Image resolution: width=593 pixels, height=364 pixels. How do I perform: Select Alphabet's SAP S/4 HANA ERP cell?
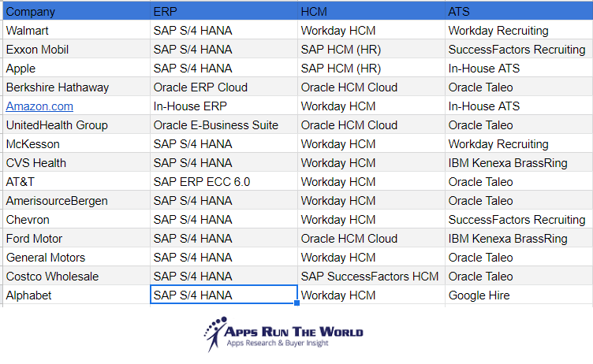tap(224, 295)
